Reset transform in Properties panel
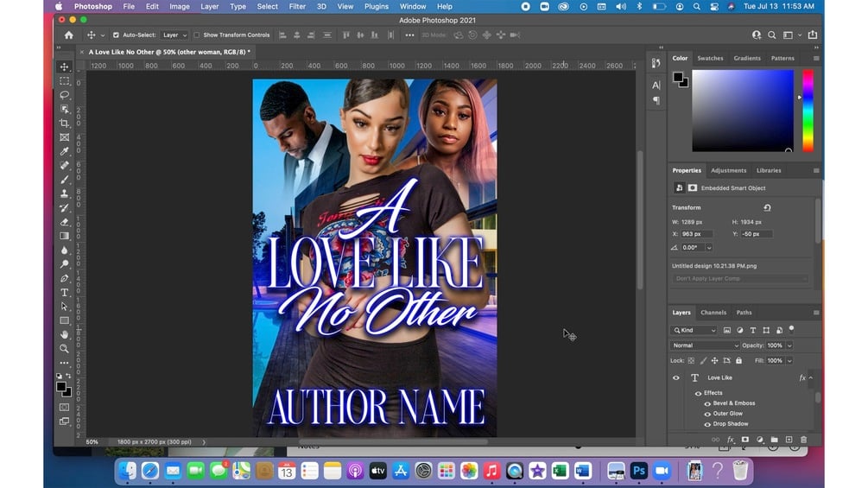This screenshot has width=868, height=488. point(767,208)
